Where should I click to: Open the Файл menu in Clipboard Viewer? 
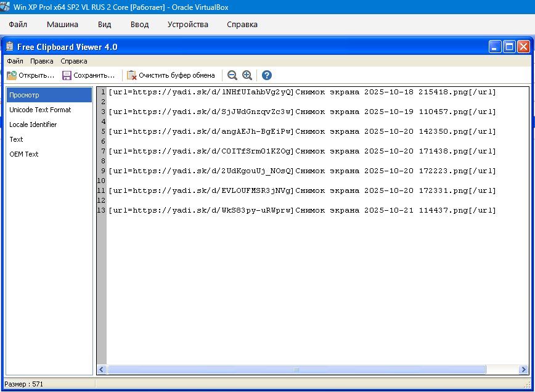point(15,61)
